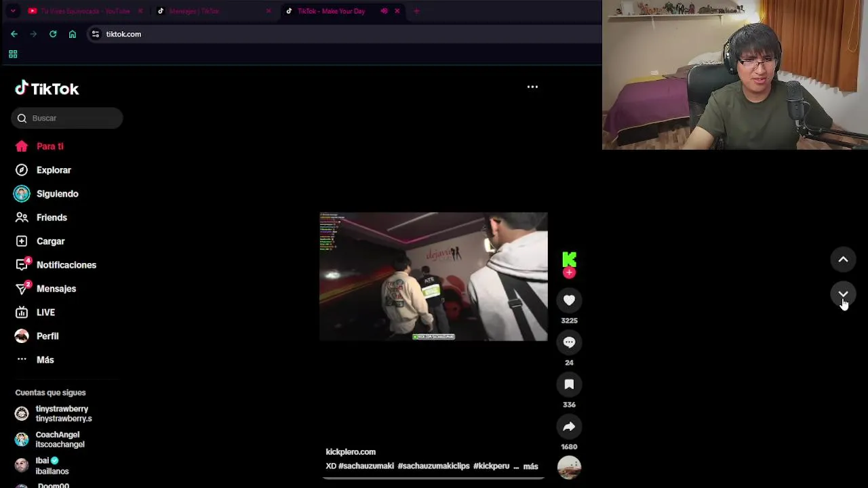The width and height of the screenshot is (868, 488).
Task: Open comments with speech bubble icon
Action: point(569,342)
